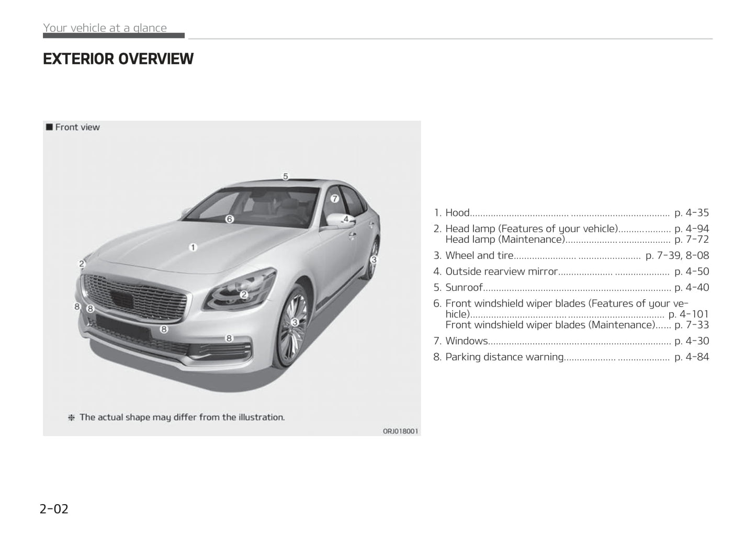Viewport: 756px width, 533px height.
Task: Click the "Your vehicle at a glance" header
Action: coord(105,28)
